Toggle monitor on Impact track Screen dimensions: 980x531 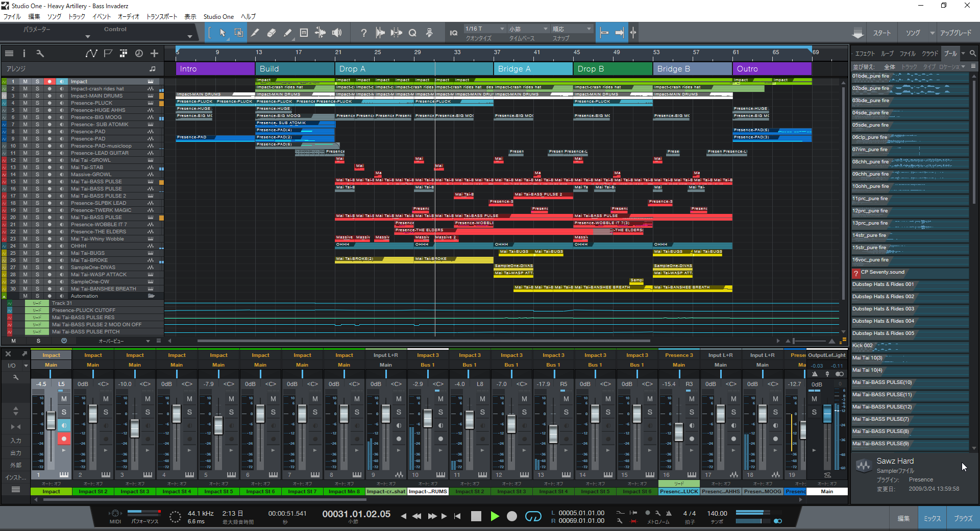click(62, 81)
